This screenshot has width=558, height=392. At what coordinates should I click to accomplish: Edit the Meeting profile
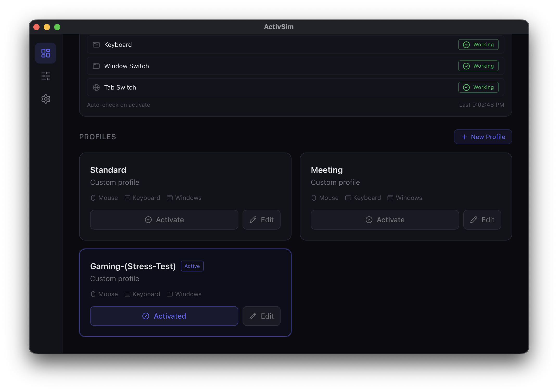(482, 220)
